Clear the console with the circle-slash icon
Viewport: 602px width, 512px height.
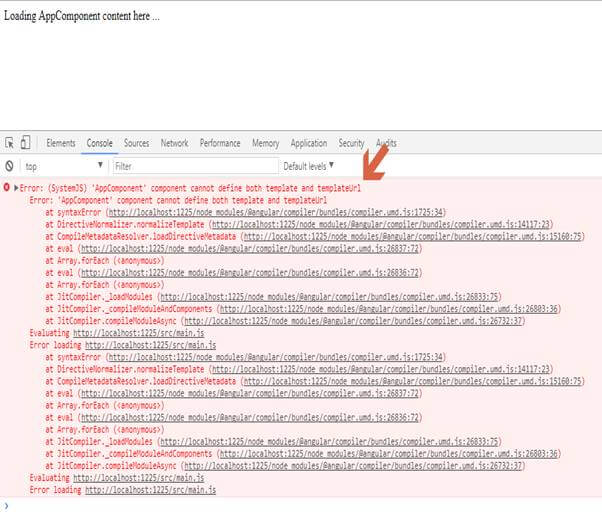coord(9,166)
